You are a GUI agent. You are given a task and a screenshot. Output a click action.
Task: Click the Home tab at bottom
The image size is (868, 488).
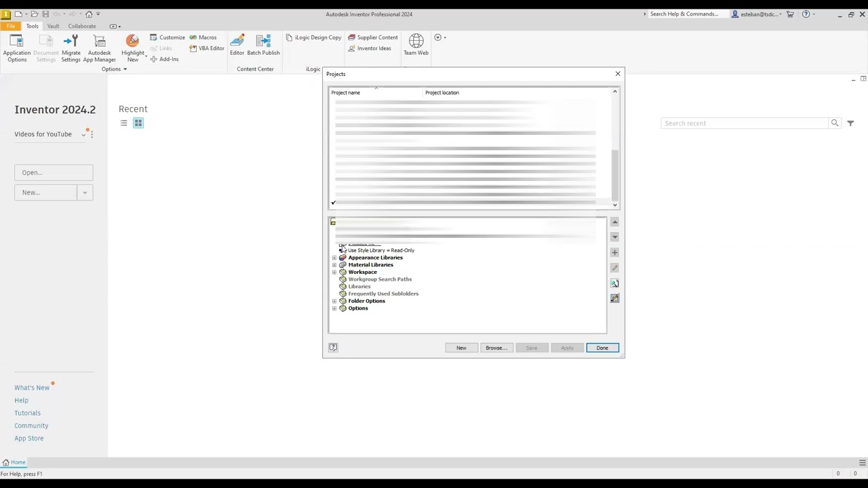(x=14, y=462)
